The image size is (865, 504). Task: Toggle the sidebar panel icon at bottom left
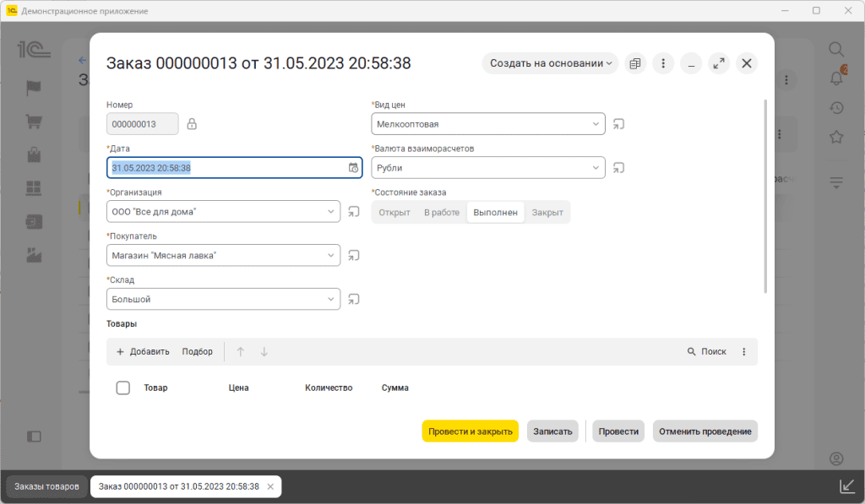pos(34,436)
